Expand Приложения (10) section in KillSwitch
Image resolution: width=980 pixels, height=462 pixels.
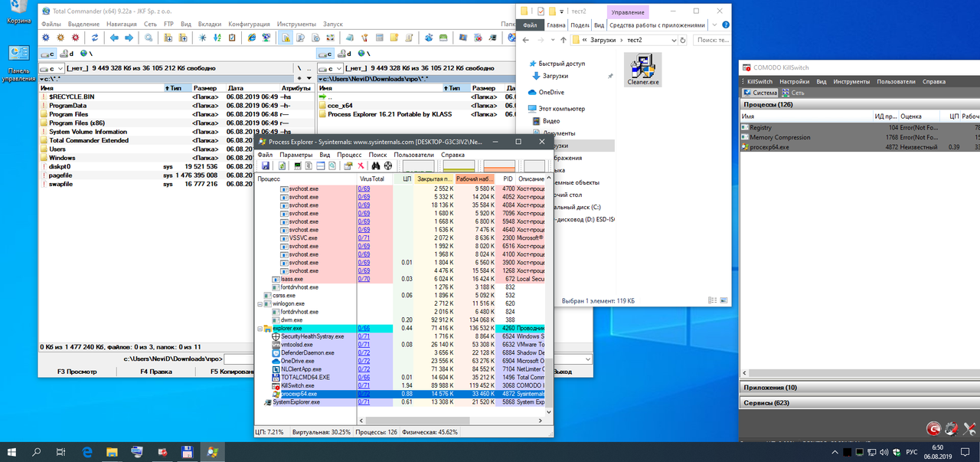pos(859,388)
